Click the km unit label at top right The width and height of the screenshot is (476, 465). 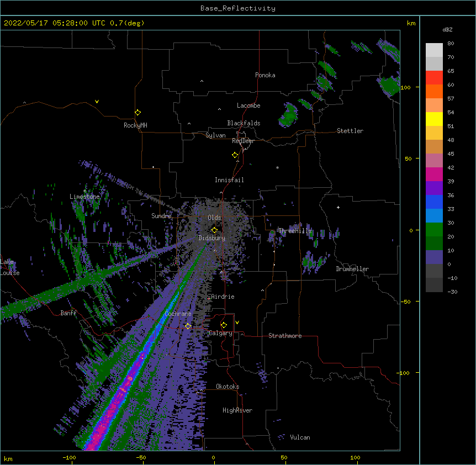click(x=411, y=23)
